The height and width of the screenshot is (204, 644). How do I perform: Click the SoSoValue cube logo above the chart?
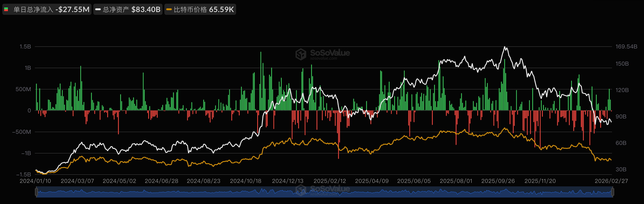[x=300, y=54]
